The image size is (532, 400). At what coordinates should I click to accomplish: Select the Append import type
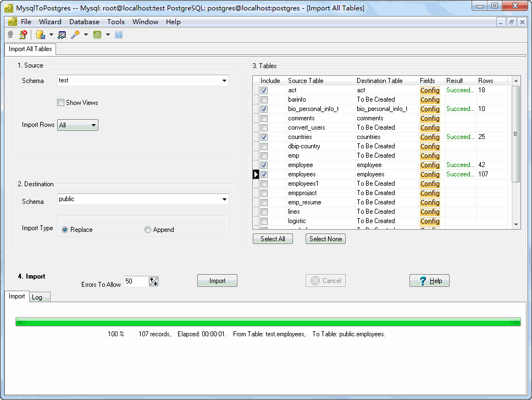148,230
